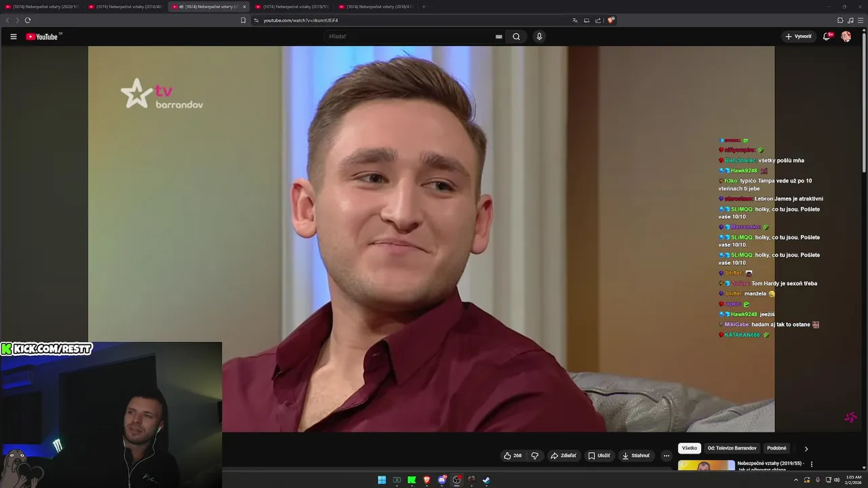Switch to Nebezpečné vzťahy (2019/55 tab

pyautogui.click(x=293, y=7)
